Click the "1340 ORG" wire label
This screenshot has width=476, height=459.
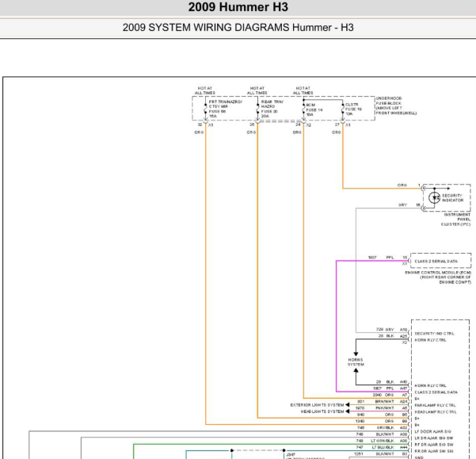pyautogui.click(x=375, y=421)
